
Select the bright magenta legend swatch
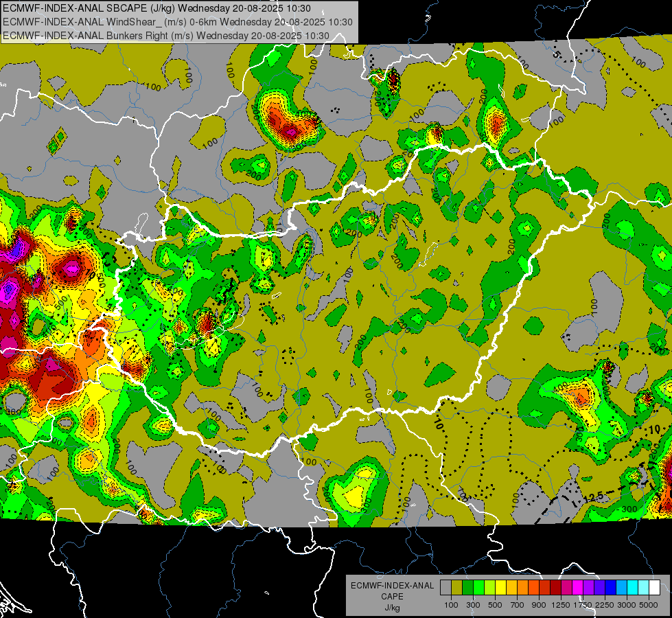578,587
